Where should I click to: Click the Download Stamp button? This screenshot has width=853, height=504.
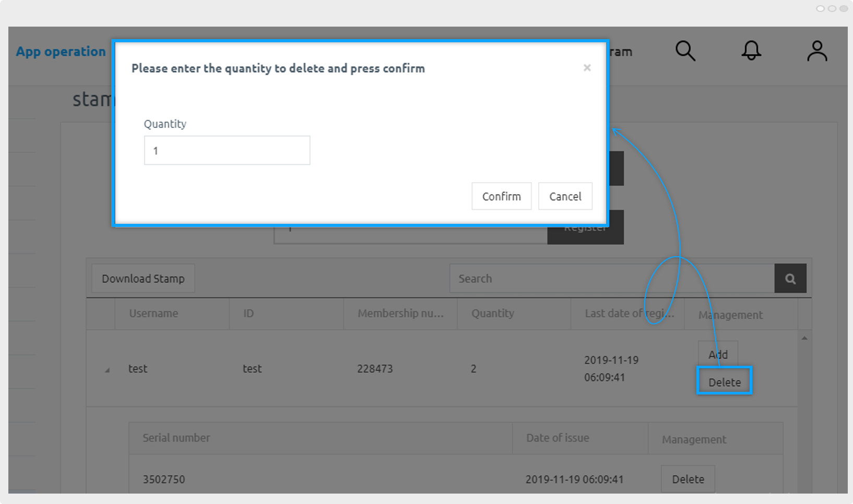pos(143,279)
